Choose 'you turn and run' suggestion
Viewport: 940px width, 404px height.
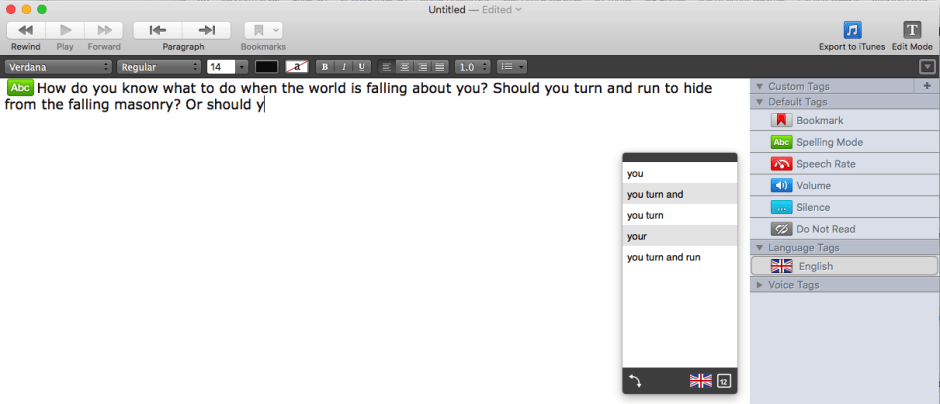664,257
